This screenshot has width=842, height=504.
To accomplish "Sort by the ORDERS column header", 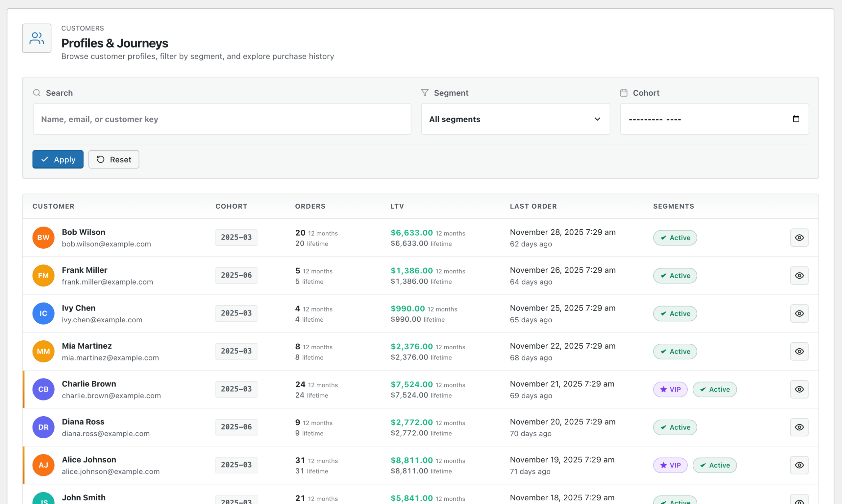I will (x=310, y=206).
